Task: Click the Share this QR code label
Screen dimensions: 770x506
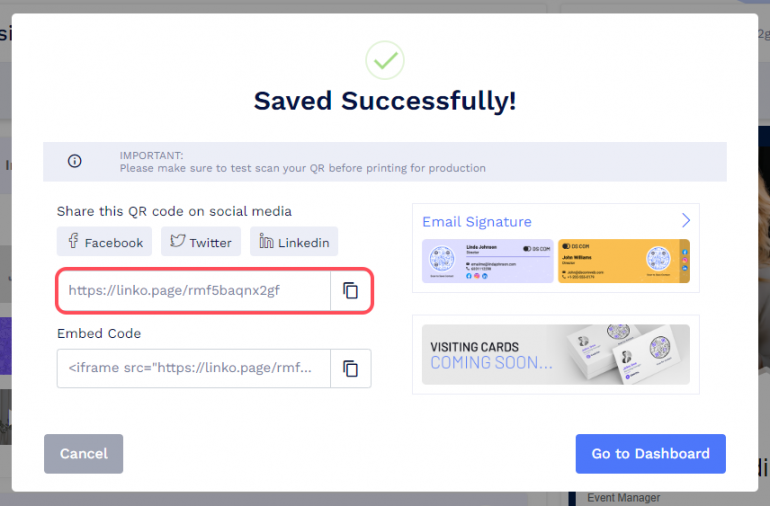Action: tap(174, 211)
